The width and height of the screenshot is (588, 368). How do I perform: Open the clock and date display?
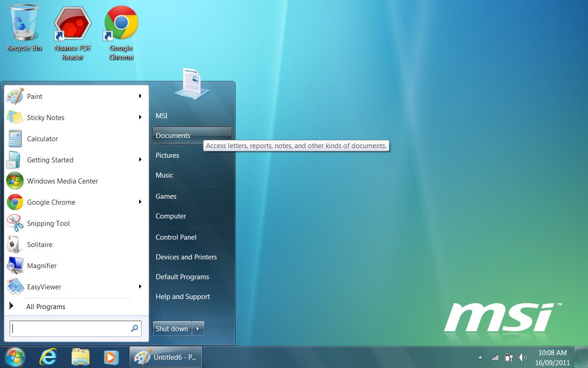pyautogui.click(x=552, y=357)
